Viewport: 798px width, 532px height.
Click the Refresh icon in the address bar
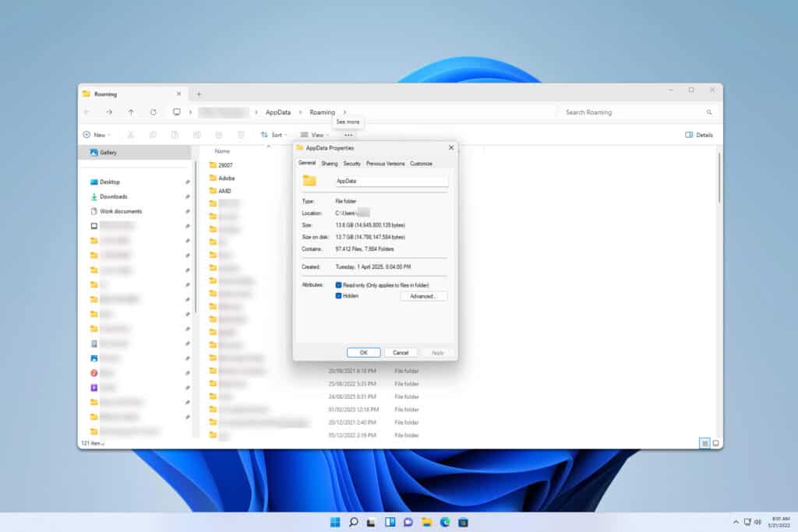152,111
